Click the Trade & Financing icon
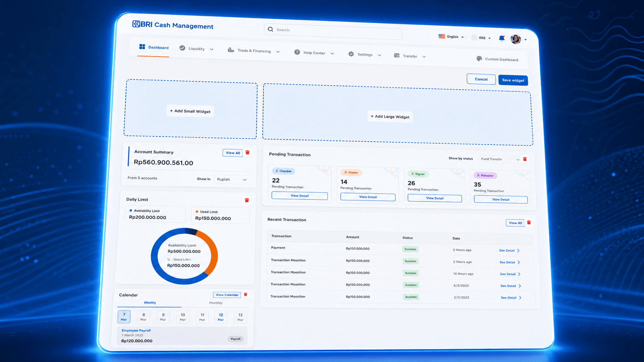644x362 pixels. coord(231,50)
